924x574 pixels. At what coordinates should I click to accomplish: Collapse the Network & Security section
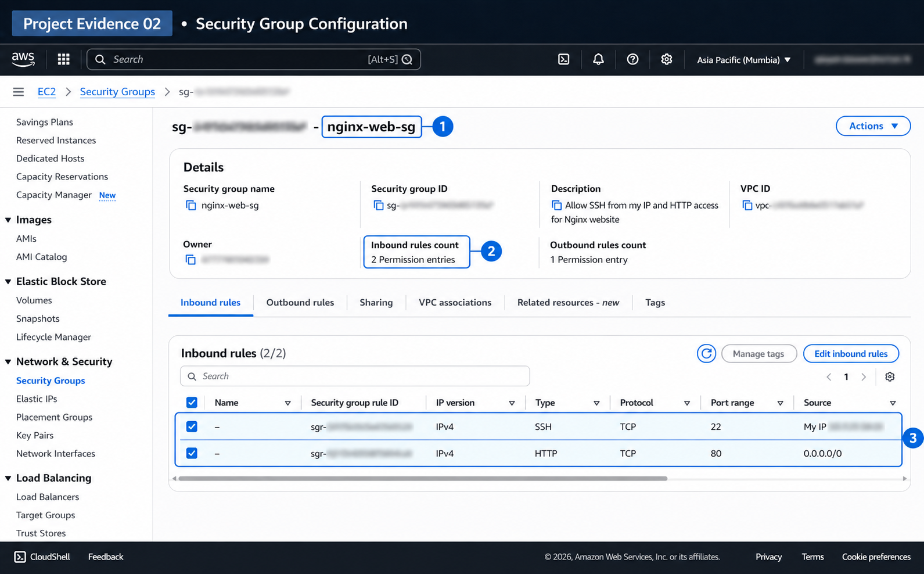8,361
